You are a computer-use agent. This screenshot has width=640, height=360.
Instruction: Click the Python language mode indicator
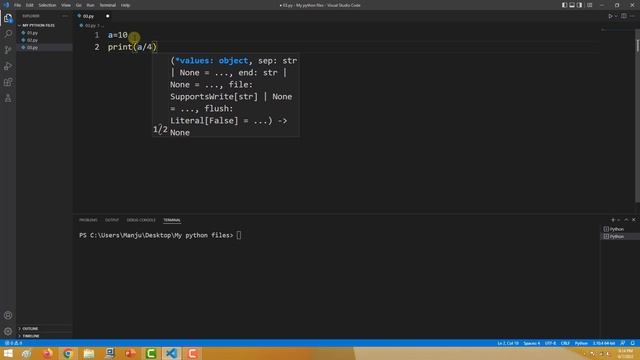point(581,343)
